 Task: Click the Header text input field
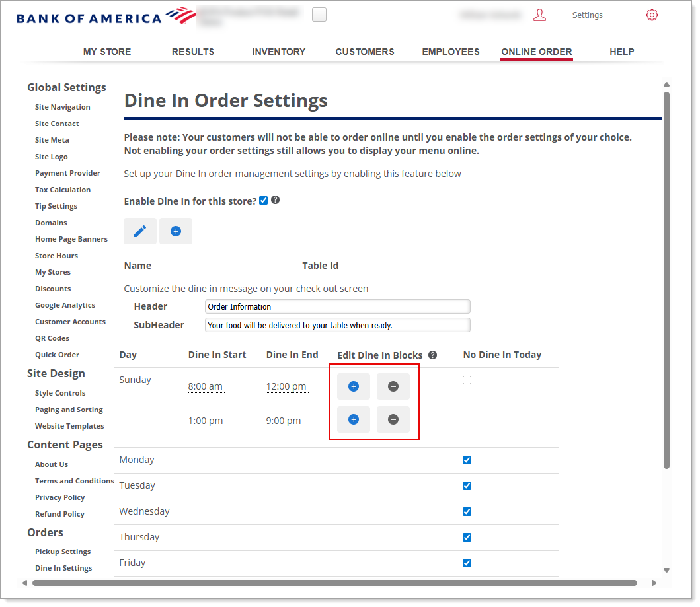coord(337,306)
